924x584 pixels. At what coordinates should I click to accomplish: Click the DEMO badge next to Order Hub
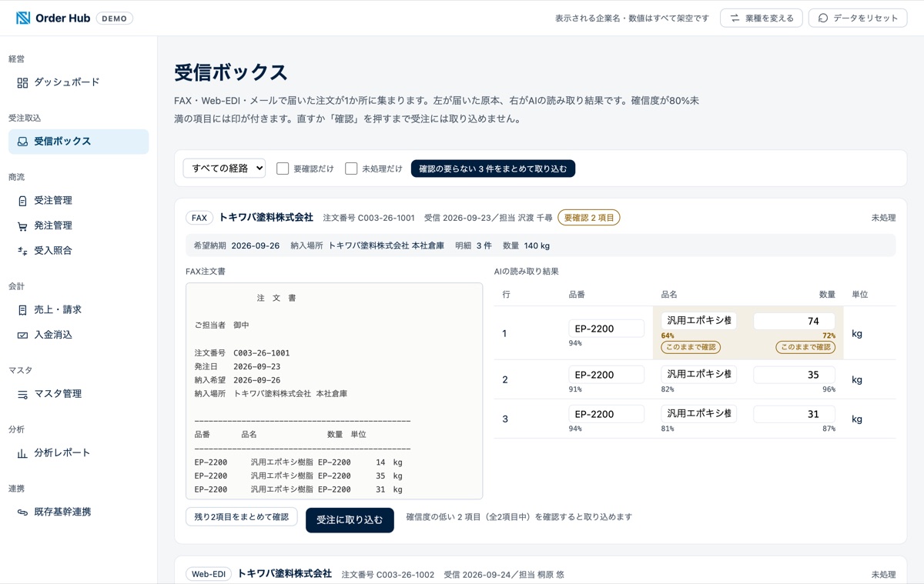click(114, 18)
